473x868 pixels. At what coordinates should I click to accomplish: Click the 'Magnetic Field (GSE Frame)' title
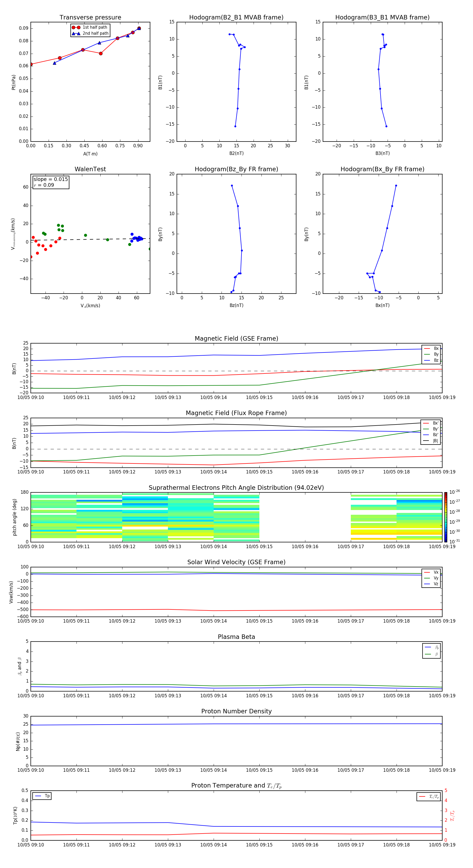pyautogui.click(x=236, y=339)
